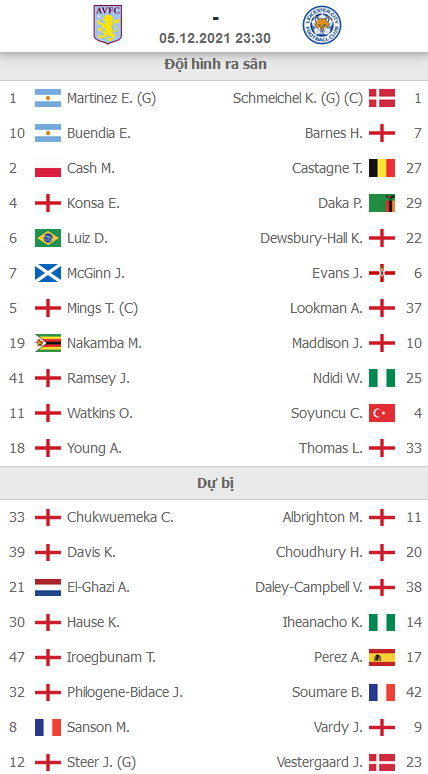Select the Đội hình ra sân header
428x774 pixels.
[214, 65]
